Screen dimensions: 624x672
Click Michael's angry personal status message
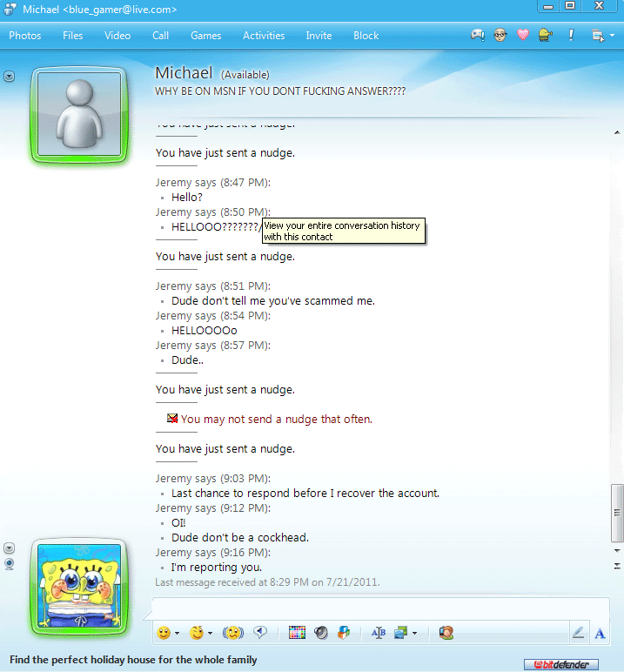pyautogui.click(x=280, y=91)
